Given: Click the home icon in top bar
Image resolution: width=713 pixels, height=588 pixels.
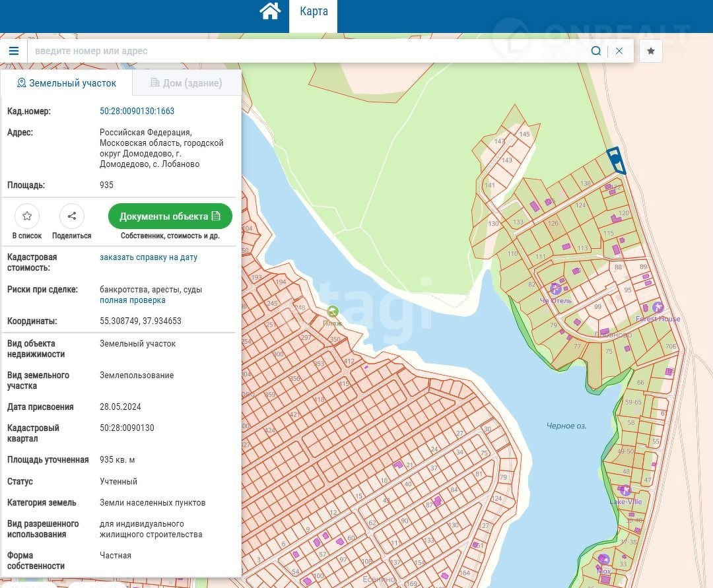Looking at the screenshot, I should tap(270, 11).
